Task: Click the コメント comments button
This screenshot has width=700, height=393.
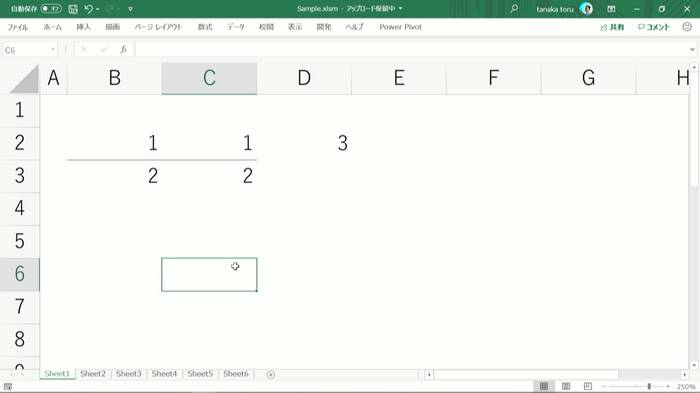Action: [654, 27]
